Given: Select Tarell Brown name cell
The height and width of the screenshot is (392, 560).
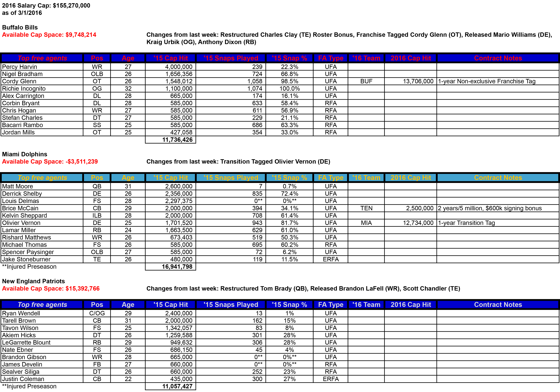Looking at the screenshot, I should (x=42, y=321).
